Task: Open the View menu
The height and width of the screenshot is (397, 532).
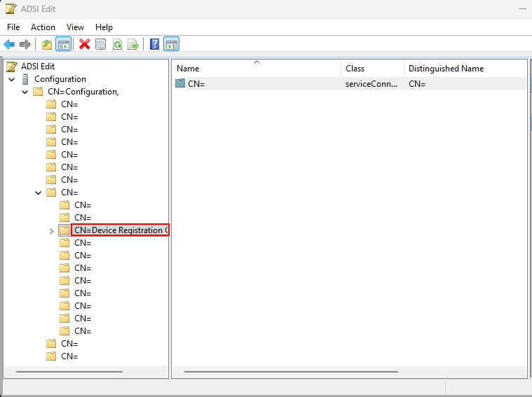Action: (75, 27)
